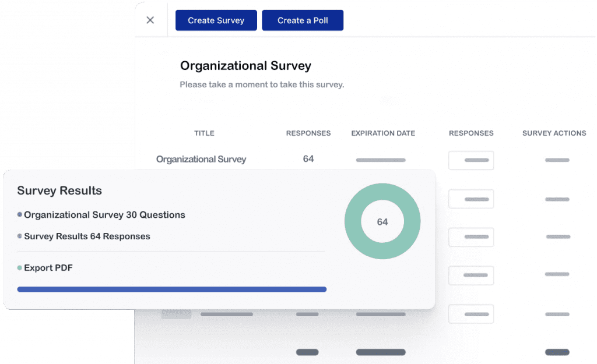Click the response button in the Organizational Survey row

471,160
